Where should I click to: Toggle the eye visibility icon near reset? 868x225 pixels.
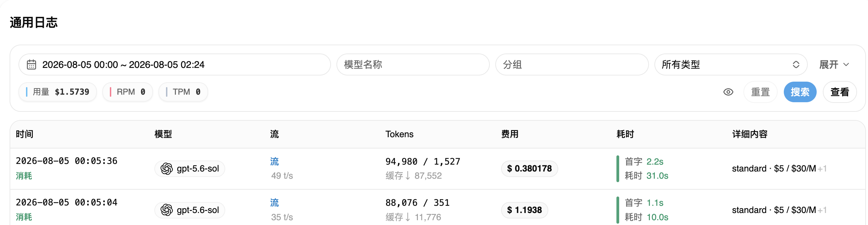click(x=728, y=92)
